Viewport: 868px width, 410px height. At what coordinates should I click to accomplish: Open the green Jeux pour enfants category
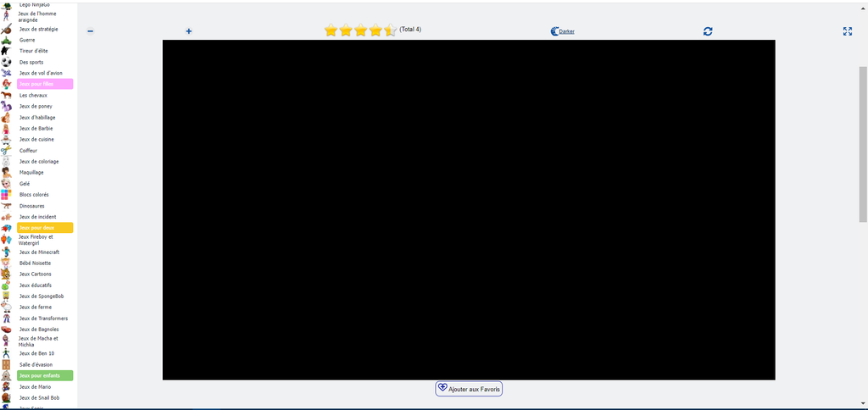click(45, 375)
